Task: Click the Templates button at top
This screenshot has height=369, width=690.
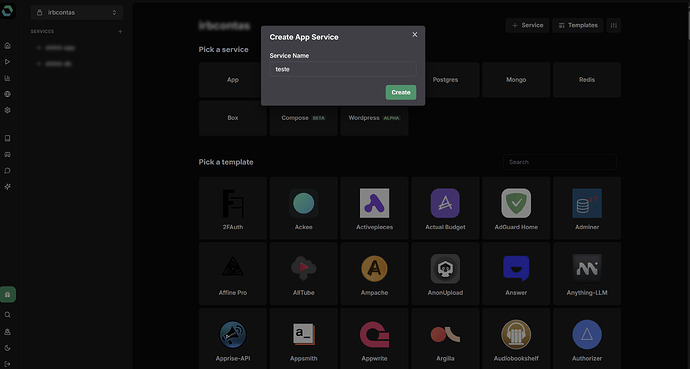Action: [x=578, y=26]
